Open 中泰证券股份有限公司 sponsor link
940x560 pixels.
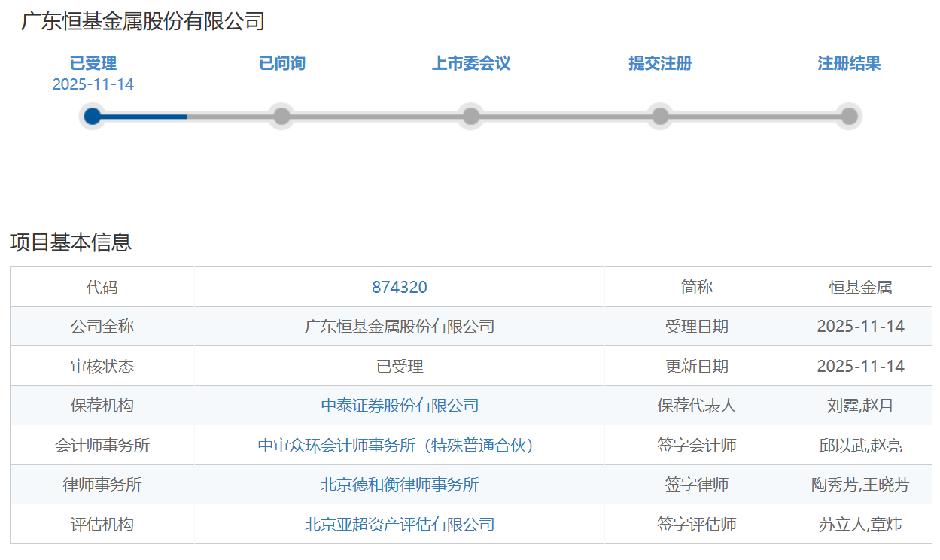400,406
